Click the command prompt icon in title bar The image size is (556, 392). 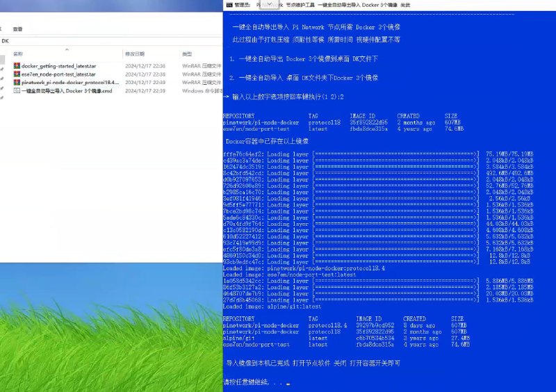[x=228, y=5]
